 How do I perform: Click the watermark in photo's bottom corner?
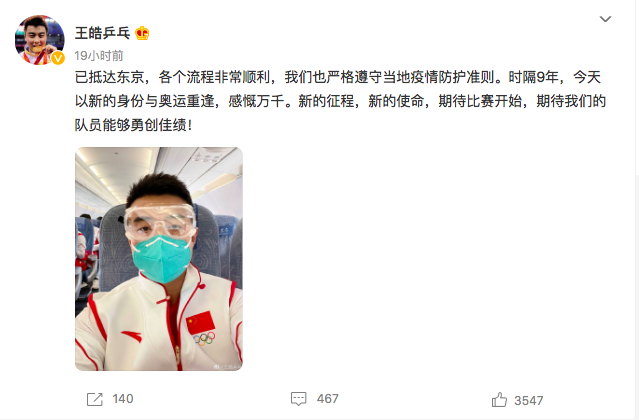227,367
